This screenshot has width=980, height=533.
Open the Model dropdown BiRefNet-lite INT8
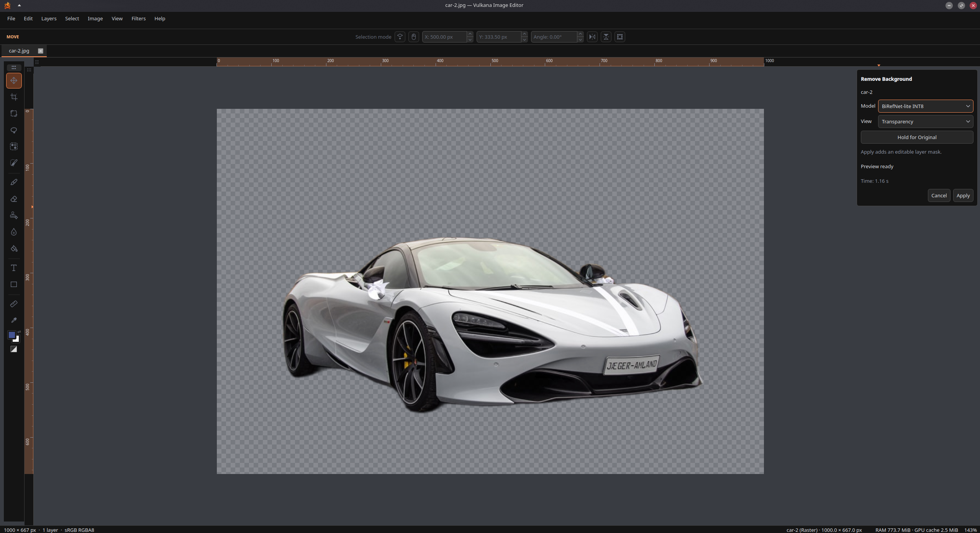(925, 106)
